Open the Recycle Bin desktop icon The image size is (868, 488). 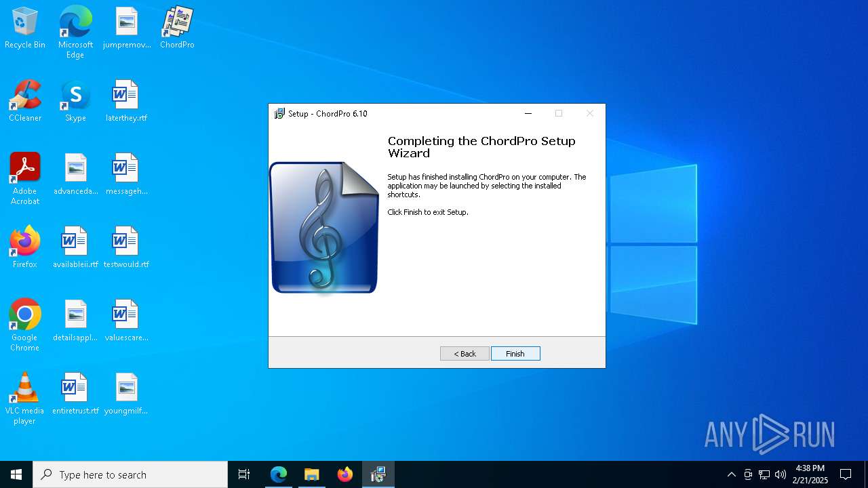pyautogui.click(x=25, y=28)
